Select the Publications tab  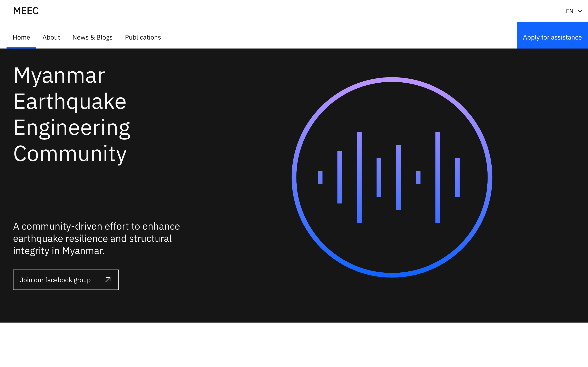pos(143,37)
